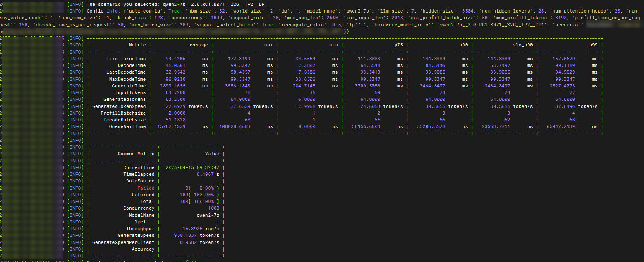Click QueueWaitTime average value 15767.1359
Viewport: 644px width, 262px height.
point(171,126)
